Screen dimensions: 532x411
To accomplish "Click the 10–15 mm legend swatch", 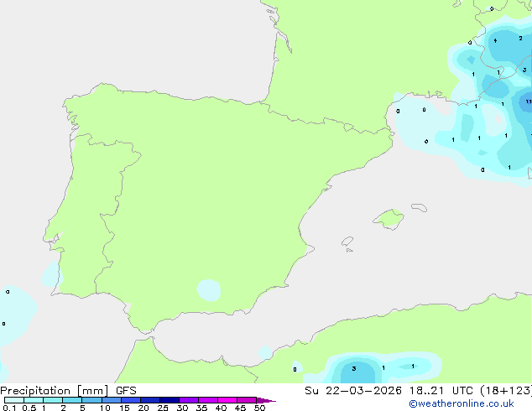I will (x=111, y=400).
